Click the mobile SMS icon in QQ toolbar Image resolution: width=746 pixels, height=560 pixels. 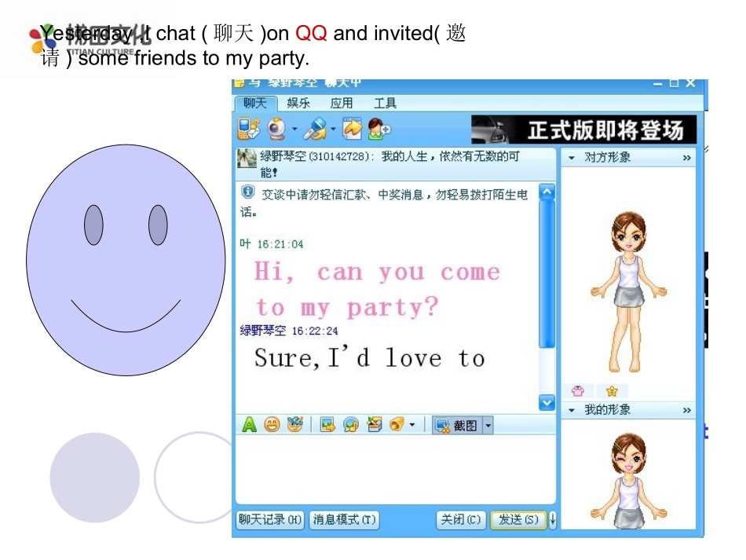coord(248,129)
